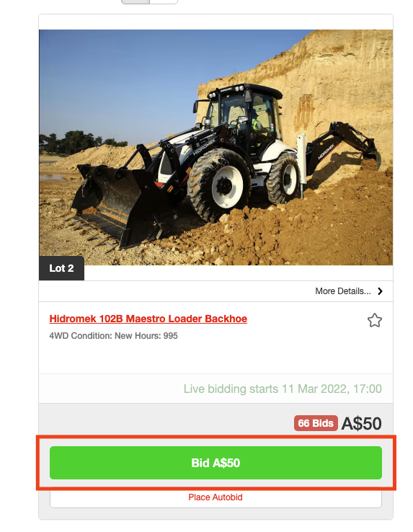Click the loader's large front wheel in photo
This screenshot has height=532, width=413.
pyautogui.click(x=219, y=185)
